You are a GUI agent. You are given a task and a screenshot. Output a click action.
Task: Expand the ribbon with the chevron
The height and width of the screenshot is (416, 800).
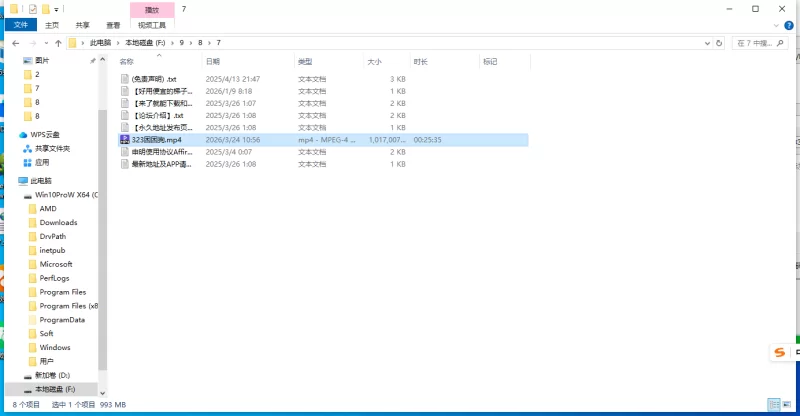tap(777, 25)
